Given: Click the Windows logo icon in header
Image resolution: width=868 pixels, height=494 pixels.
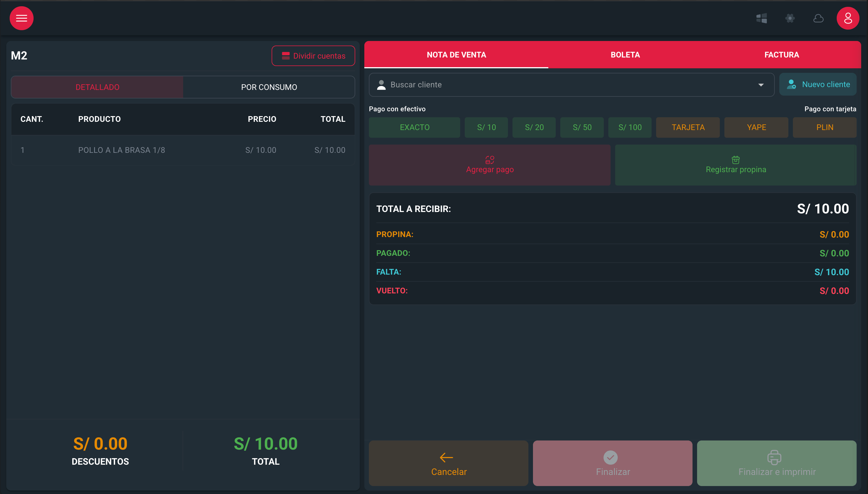Looking at the screenshot, I should click(x=762, y=18).
